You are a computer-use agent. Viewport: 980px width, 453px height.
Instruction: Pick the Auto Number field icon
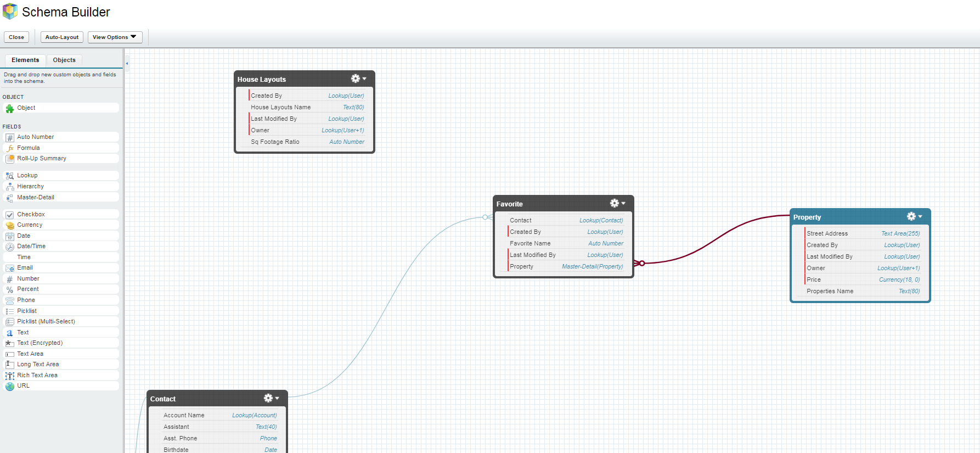(9, 137)
